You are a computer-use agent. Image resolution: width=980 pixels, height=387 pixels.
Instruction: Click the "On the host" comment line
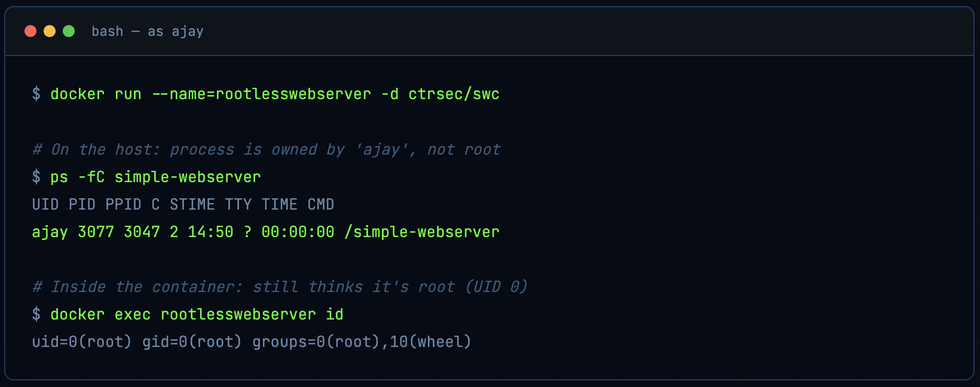pos(267,149)
